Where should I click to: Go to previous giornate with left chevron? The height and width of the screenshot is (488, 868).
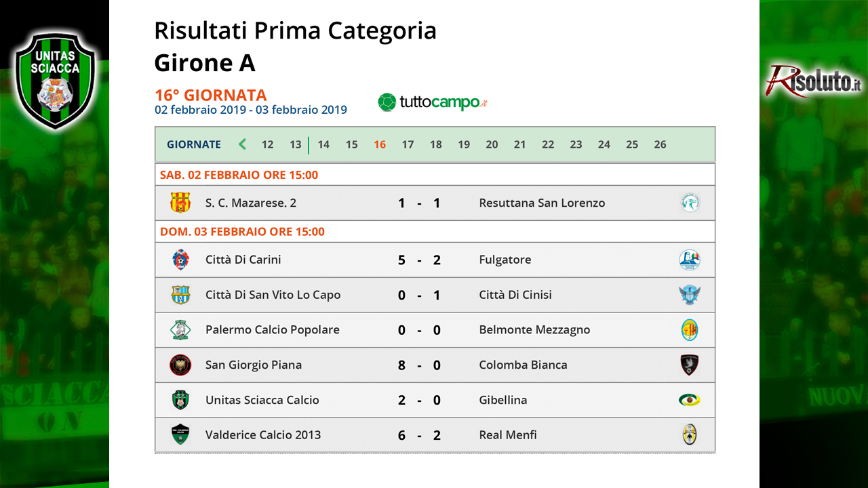pyautogui.click(x=242, y=144)
